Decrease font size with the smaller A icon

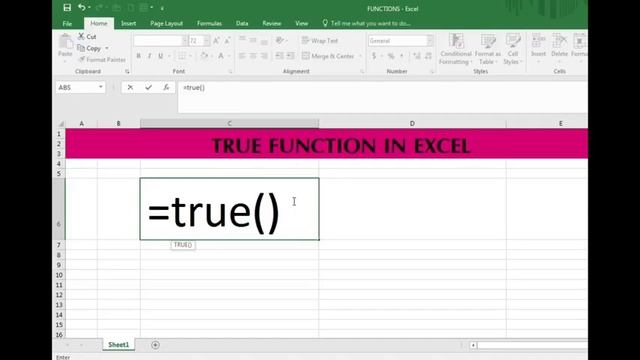[x=227, y=40]
